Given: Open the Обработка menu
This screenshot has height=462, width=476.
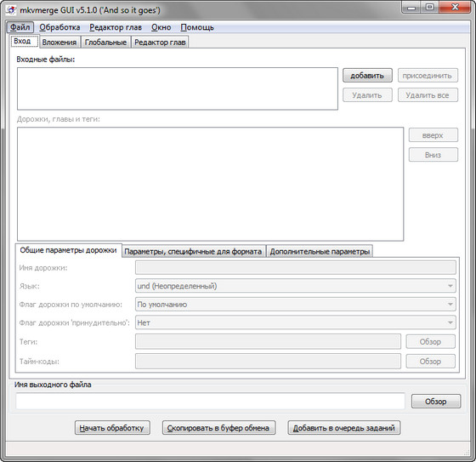Looking at the screenshot, I should click(x=59, y=27).
